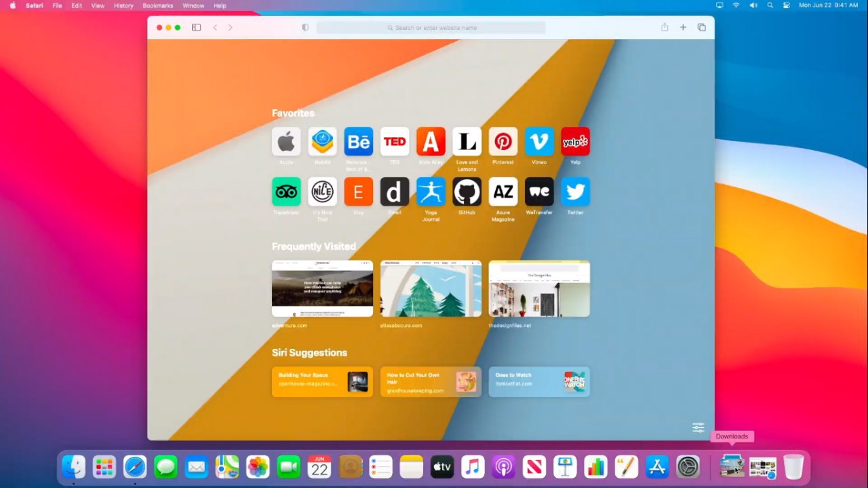This screenshot has width=868, height=488.
Task: Open the Dwell favorite
Action: (x=395, y=191)
